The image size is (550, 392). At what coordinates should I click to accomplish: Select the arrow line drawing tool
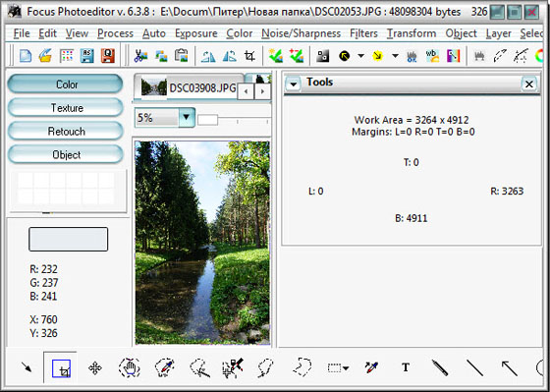click(510, 367)
